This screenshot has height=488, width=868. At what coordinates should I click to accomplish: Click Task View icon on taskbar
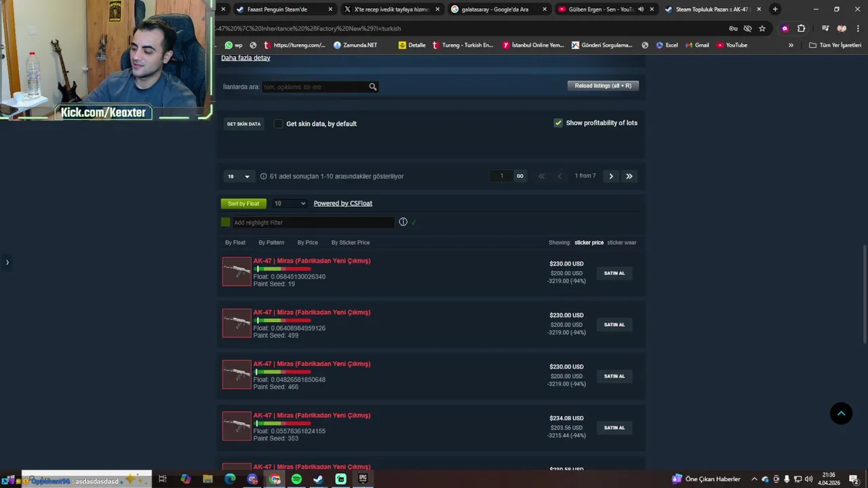[x=163, y=479]
